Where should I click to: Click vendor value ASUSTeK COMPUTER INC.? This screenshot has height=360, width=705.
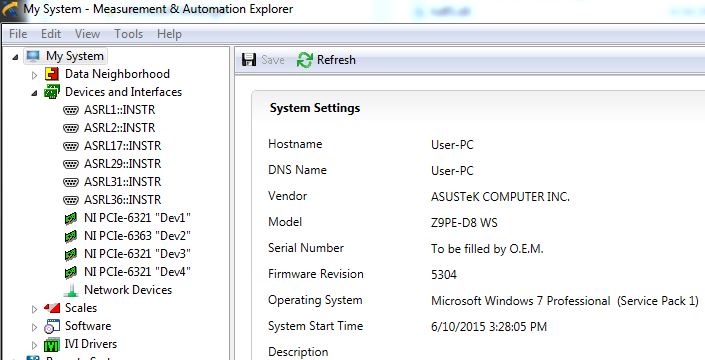[x=500, y=197]
